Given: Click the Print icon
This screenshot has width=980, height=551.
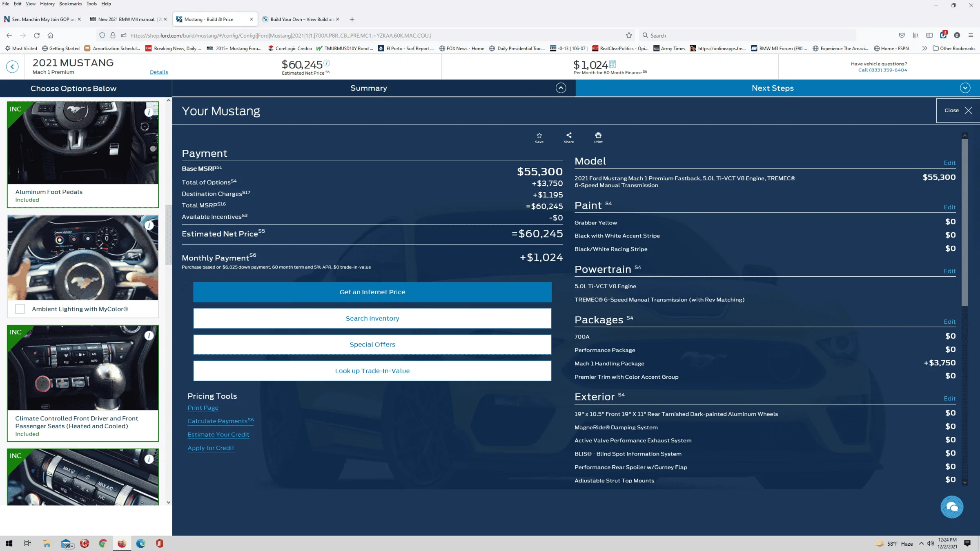Looking at the screenshot, I should (598, 136).
